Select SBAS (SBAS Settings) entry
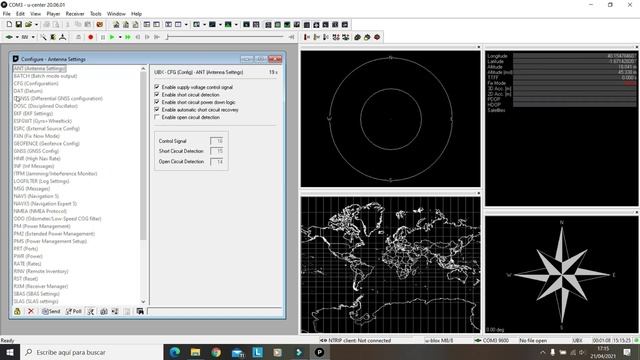The width and height of the screenshot is (640, 360). point(36,293)
